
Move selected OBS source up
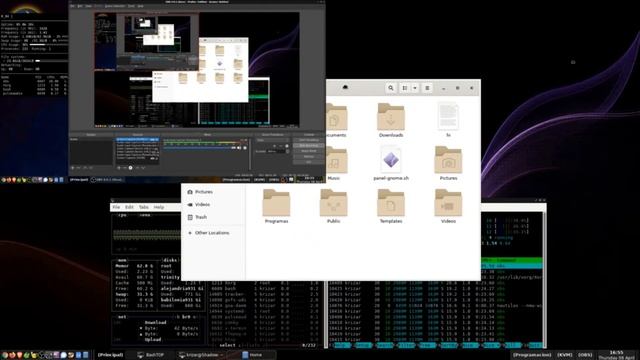click(138, 168)
